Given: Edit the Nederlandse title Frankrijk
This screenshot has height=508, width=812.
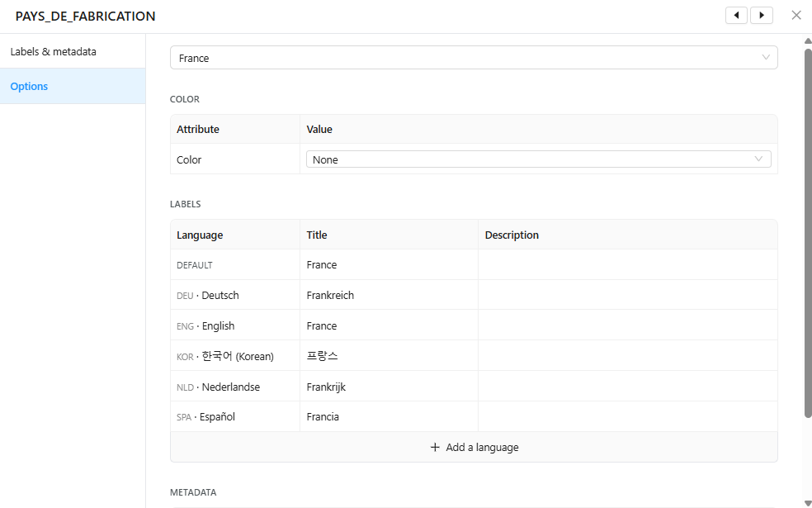Looking at the screenshot, I should pos(389,387).
